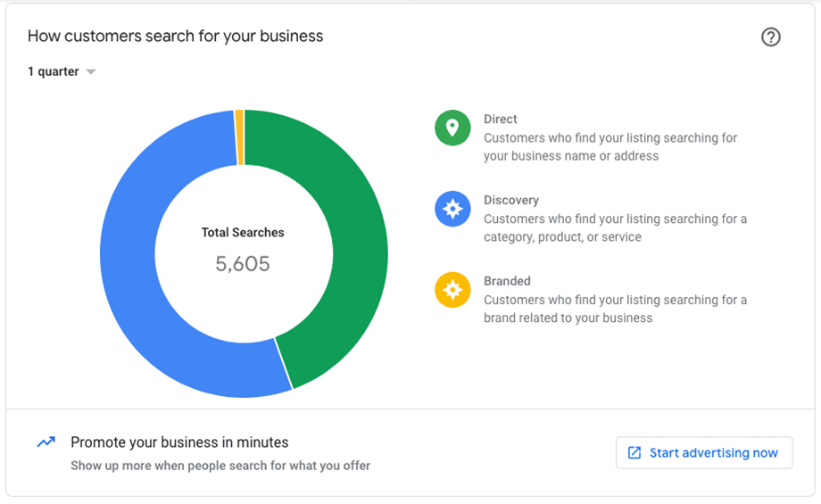Viewport: 821px width, 504px height.
Task: Click the Total Searches 5,605 figure
Action: [243, 264]
